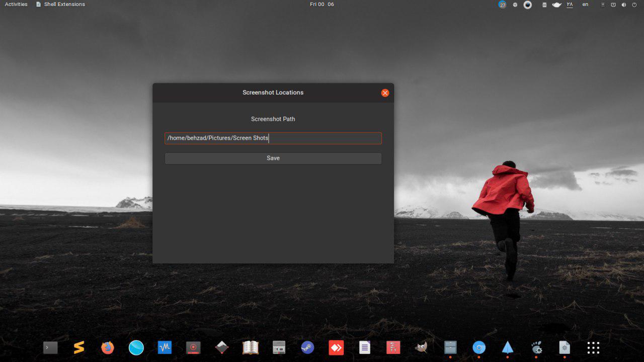644x362 pixels.
Task: Open the clock and calendar menu
Action: pos(321,5)
